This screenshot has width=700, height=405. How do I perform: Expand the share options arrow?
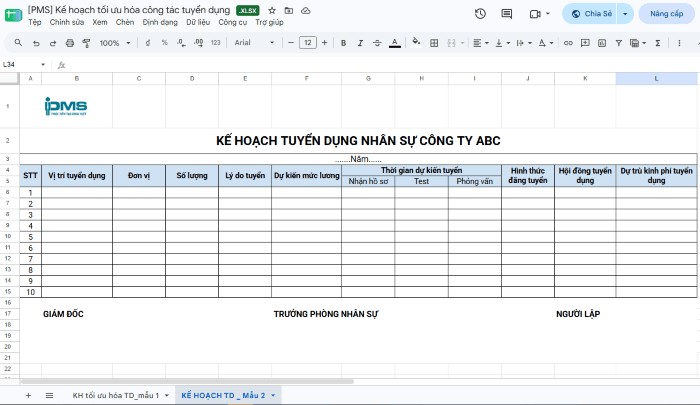click(x=625, y=14)
